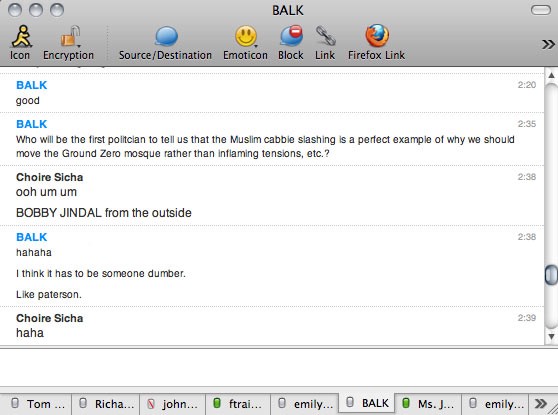Click the status icon on the john tab
The image size is (558, 415).
[151, 404]
